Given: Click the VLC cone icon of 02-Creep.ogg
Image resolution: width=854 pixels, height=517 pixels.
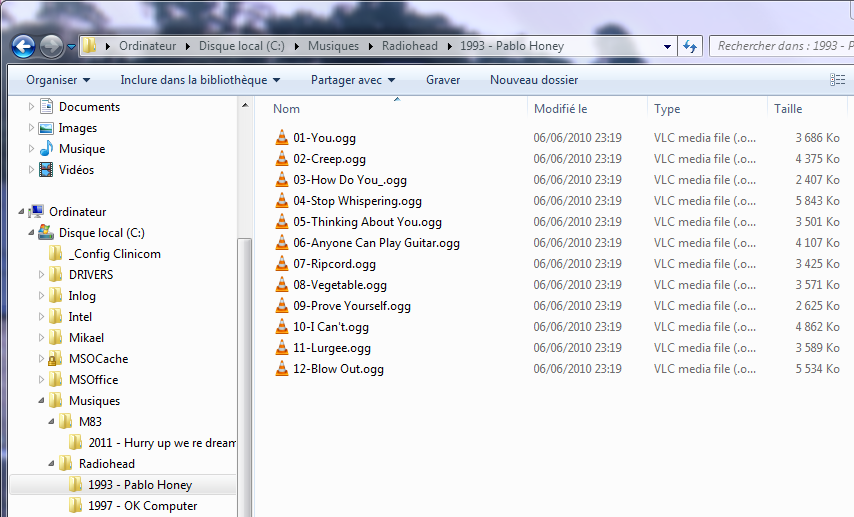Looking at the screenshot, I should tap(282, 159).
